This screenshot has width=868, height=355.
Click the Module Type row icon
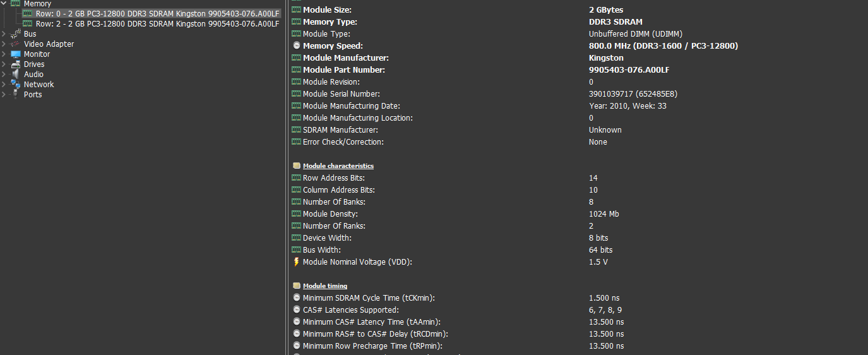click(297, 34)
